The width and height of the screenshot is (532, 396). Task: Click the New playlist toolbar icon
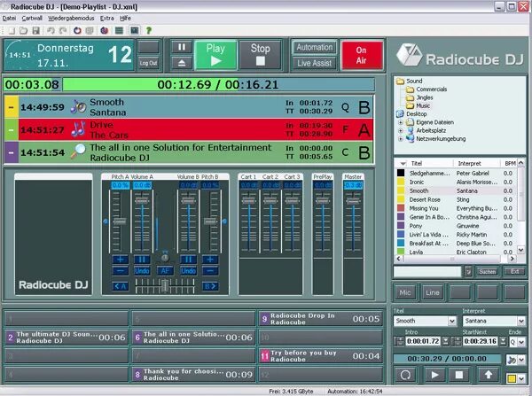pyautogui.click(x=12, y=30)
